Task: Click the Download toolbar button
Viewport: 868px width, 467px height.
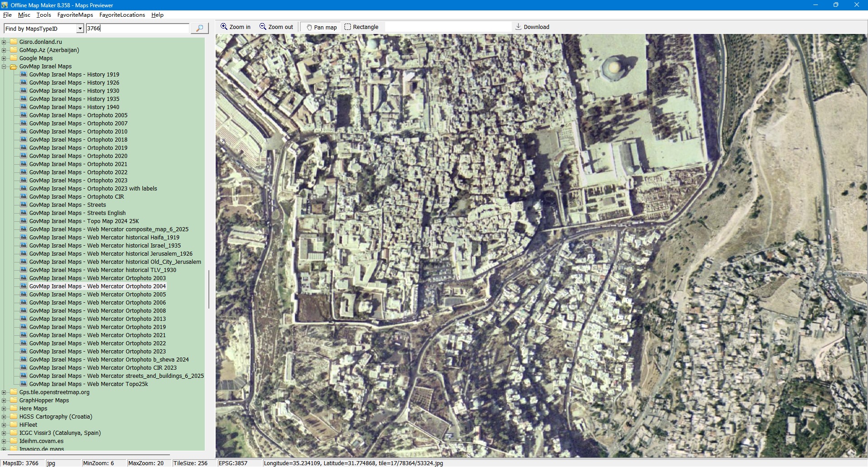Action: pyautogui.click(x=532, y=27)
